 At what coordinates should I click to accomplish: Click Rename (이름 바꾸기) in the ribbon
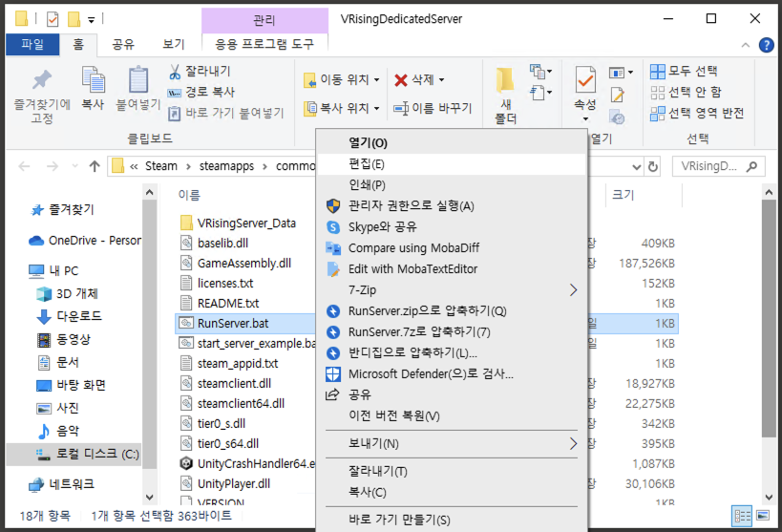point(433,108)
